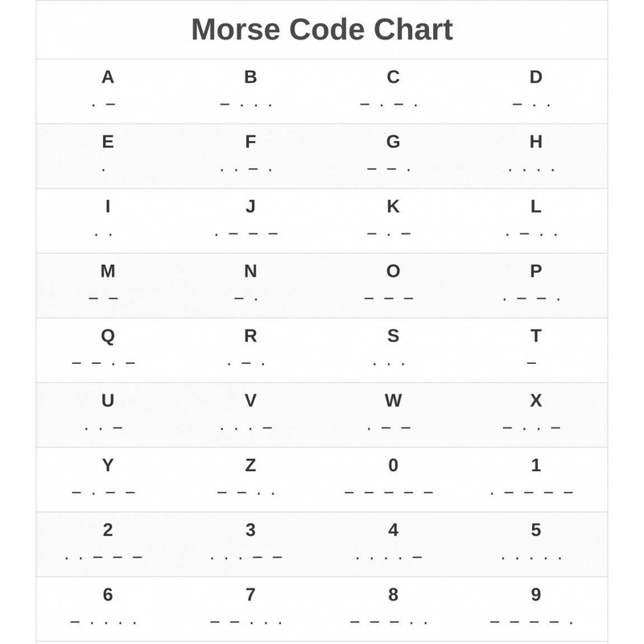
Task: Click the Morse code under letter P
Action: 532,298
